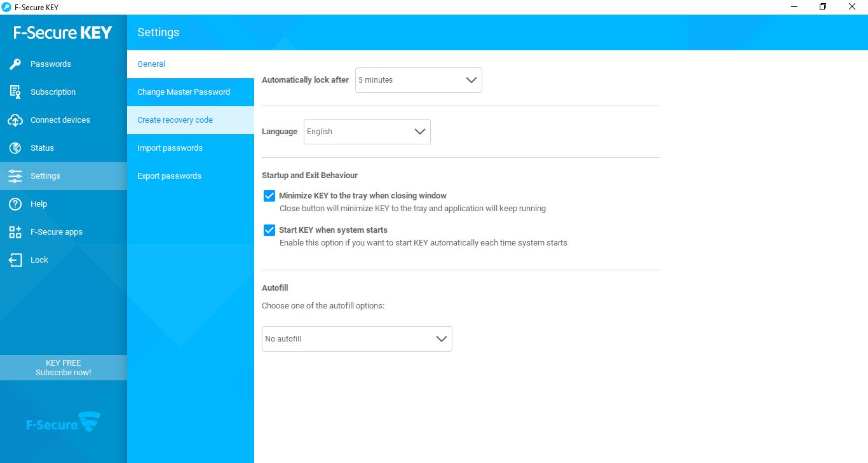
Task: Select the General settings tab
Action: [x=191, y=64]
